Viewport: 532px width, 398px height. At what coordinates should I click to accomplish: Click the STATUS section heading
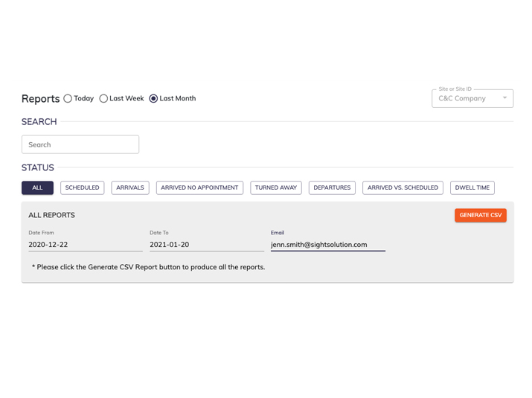(x=38, y=167)
